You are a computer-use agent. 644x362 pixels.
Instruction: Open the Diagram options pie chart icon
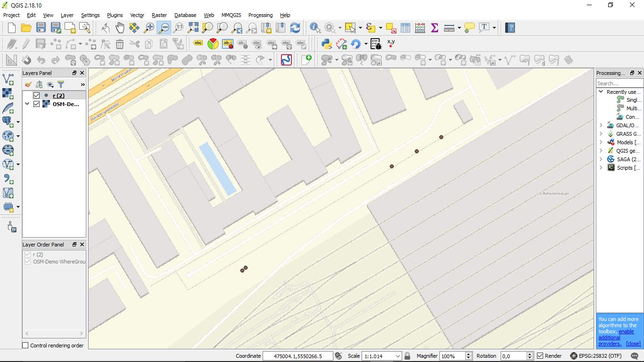(213, 44)
